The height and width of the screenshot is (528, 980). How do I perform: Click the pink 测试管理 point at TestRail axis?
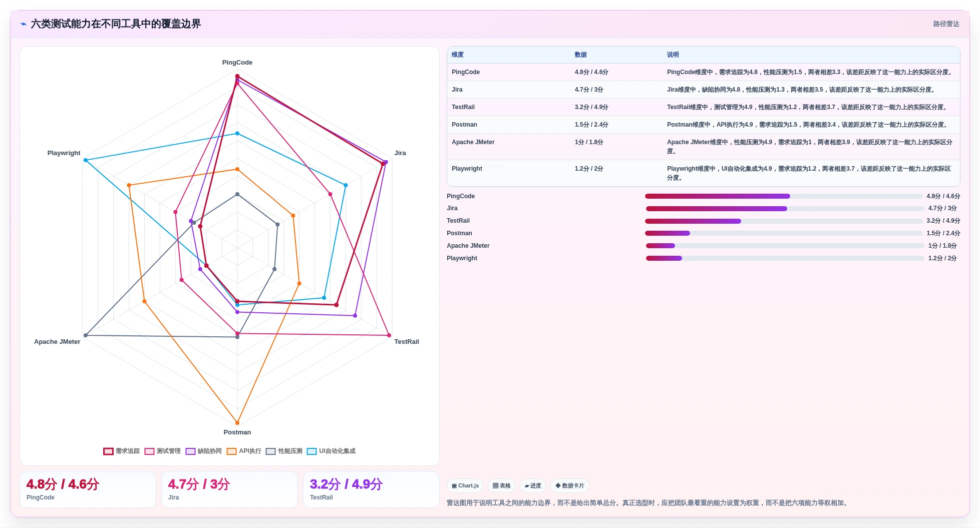click(389, 335)
